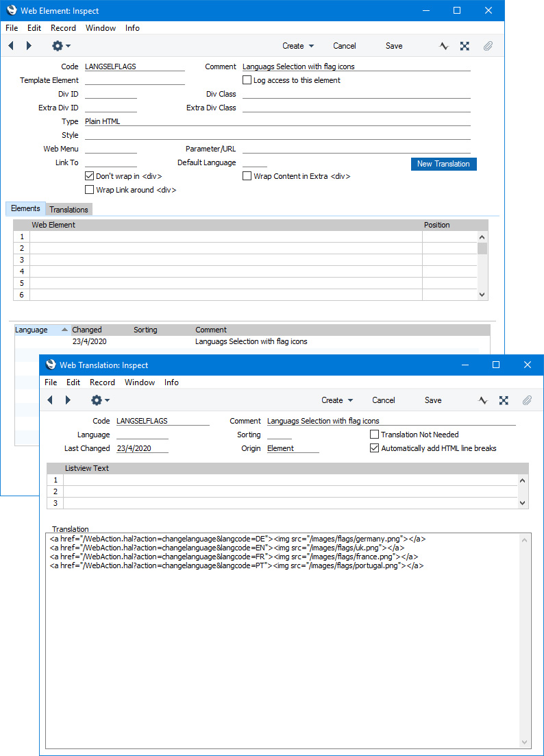Select row 3 Web Element cell in matrix
The image size is (544, 756).
226,260
